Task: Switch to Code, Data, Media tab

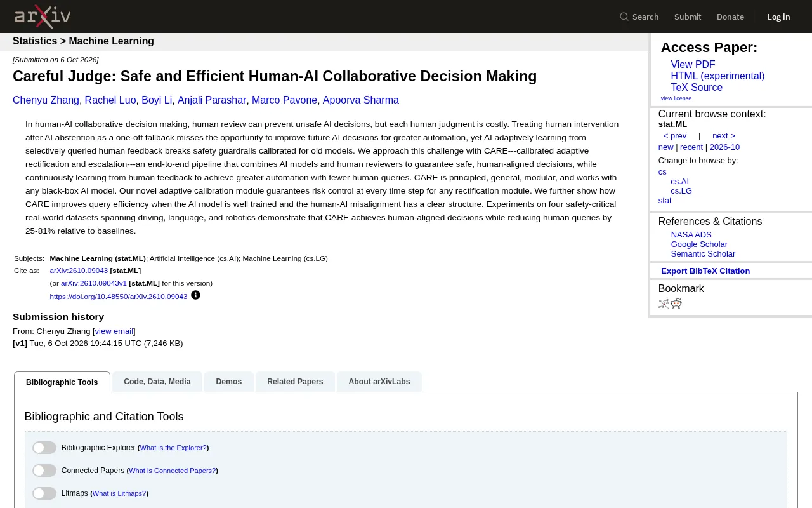Action: click(x=157, y=382)
